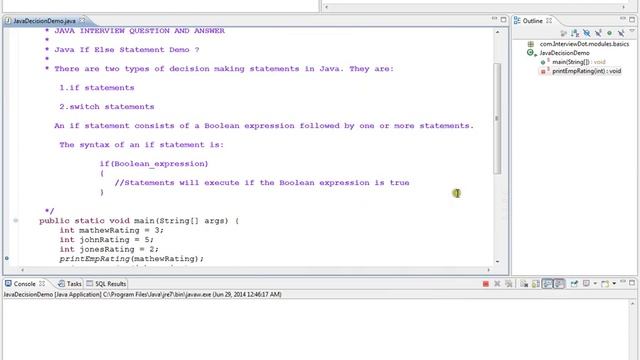This screenshot has width=640, height=360.
Task: Click Open Console icon
Action: 605,284
